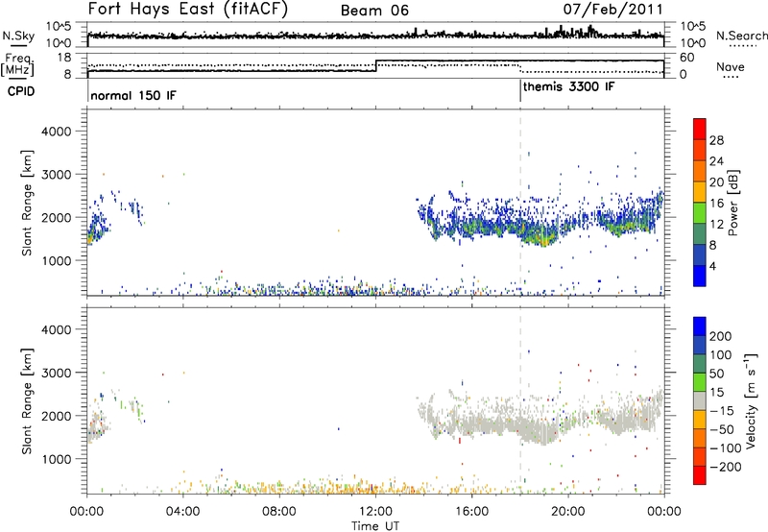This screenshot has width=768, height=532.
Task: Click the 'N.Search' legend label
Action: [x=741, y=36]
